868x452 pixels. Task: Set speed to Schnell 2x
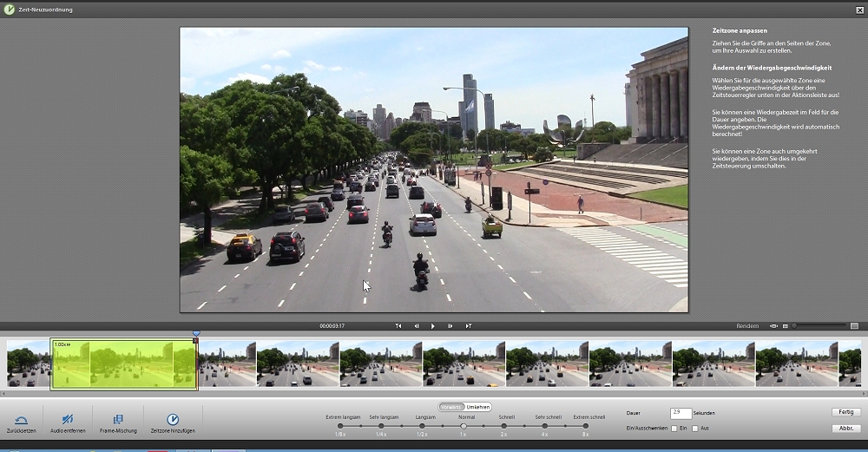tap(503, 426)
